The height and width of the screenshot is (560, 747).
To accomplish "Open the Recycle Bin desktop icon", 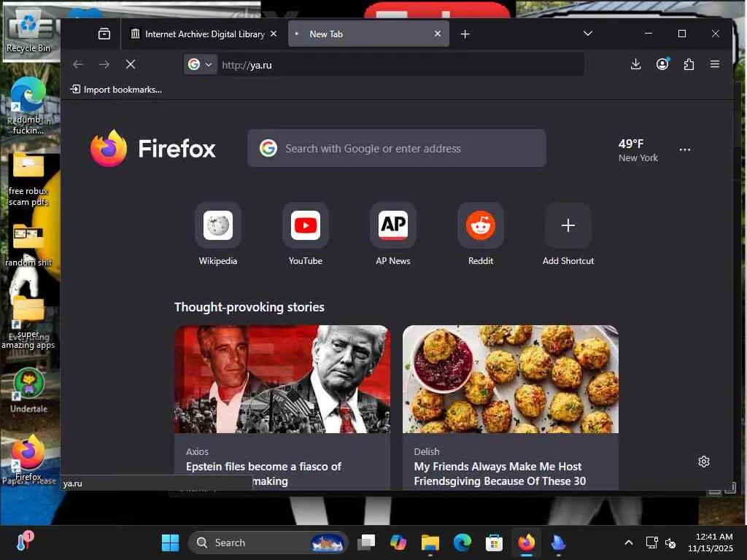I will click(x=28, y=32).
